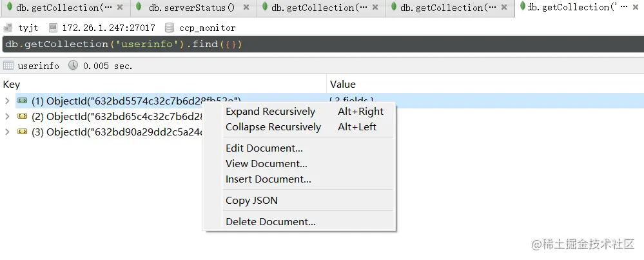The width and height of the screenshot is (644, 260).
Task: Choose Expand Recursively from context menu
Action: tap(270, 112)
